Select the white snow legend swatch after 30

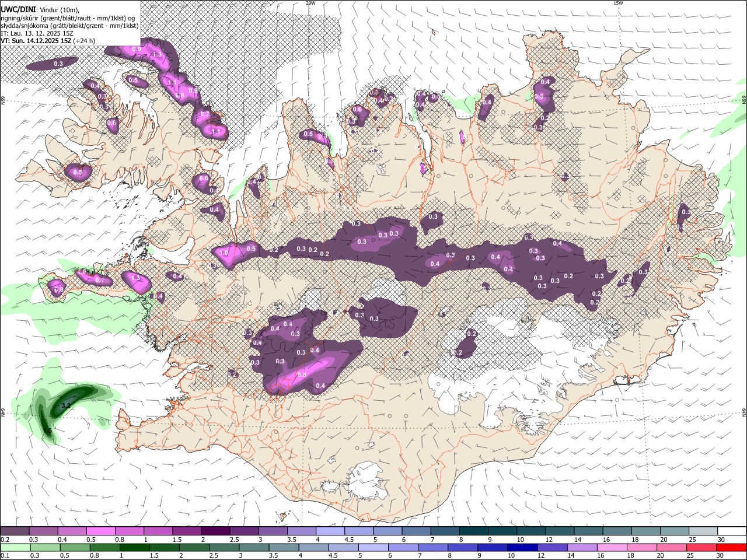[731, 531]
